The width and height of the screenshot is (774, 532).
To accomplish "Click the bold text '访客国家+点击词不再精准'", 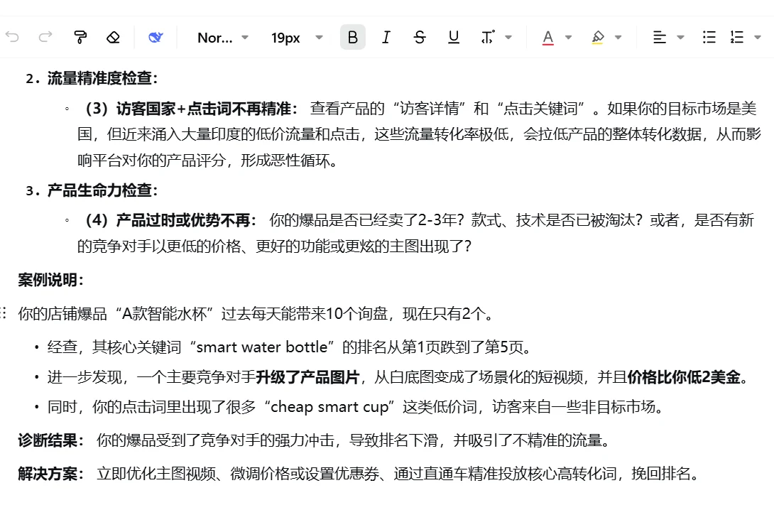I will [204, 109].
